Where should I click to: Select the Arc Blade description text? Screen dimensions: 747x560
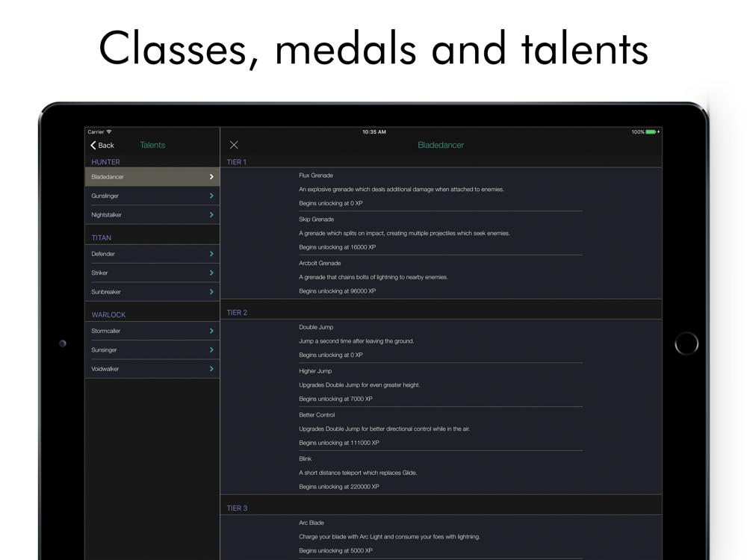pyautogui.click(x=389, y=537)
